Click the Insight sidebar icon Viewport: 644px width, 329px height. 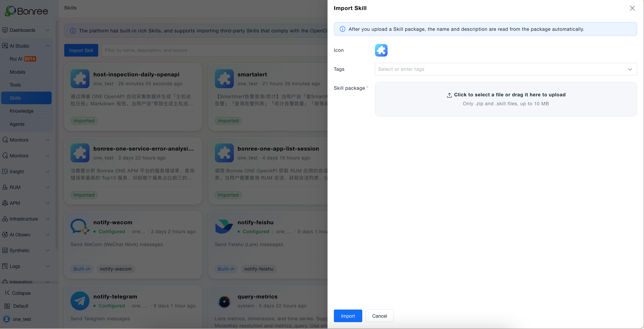pyautogui.click(x=5, y=171)
